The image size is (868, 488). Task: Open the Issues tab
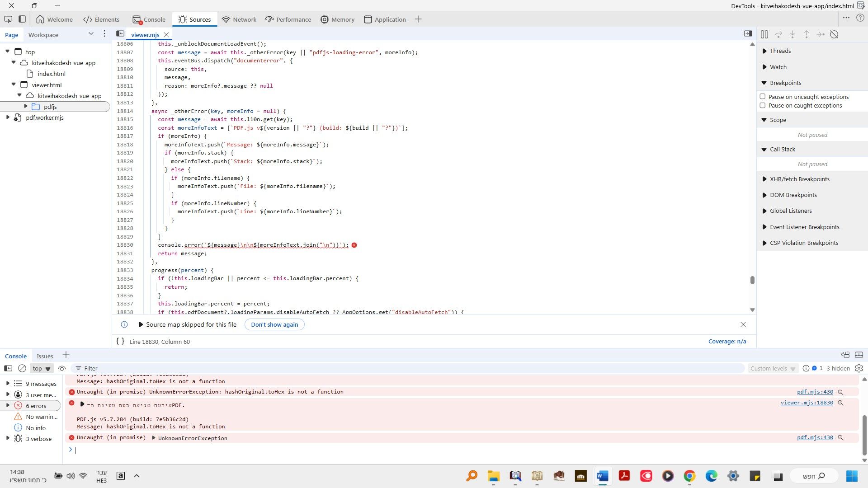(45, 356)
